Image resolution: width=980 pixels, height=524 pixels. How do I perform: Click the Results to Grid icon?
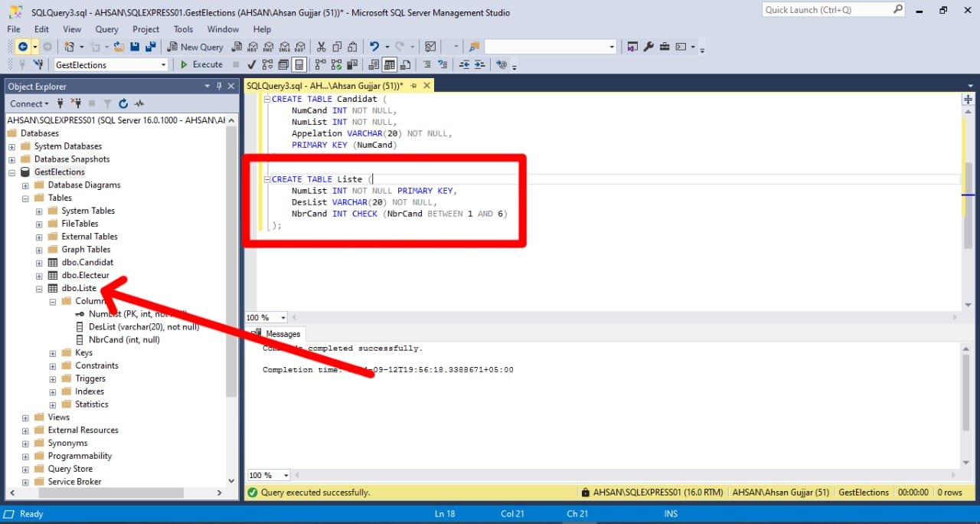(389, 64)
